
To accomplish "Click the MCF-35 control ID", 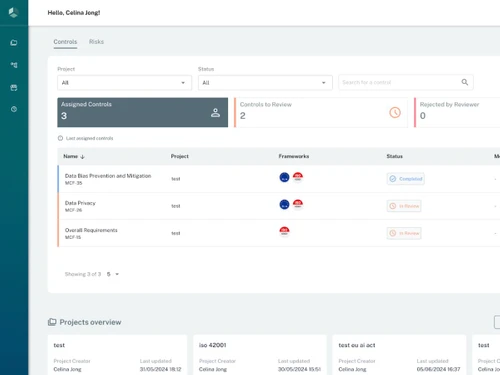I will click(x=73, y=183).
